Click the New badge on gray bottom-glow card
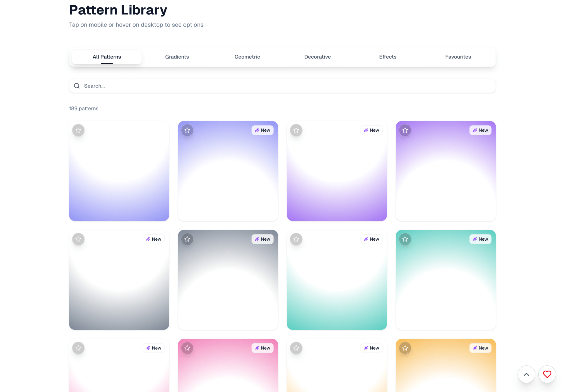Screen dimensions: 565x392 pos(154,239)
